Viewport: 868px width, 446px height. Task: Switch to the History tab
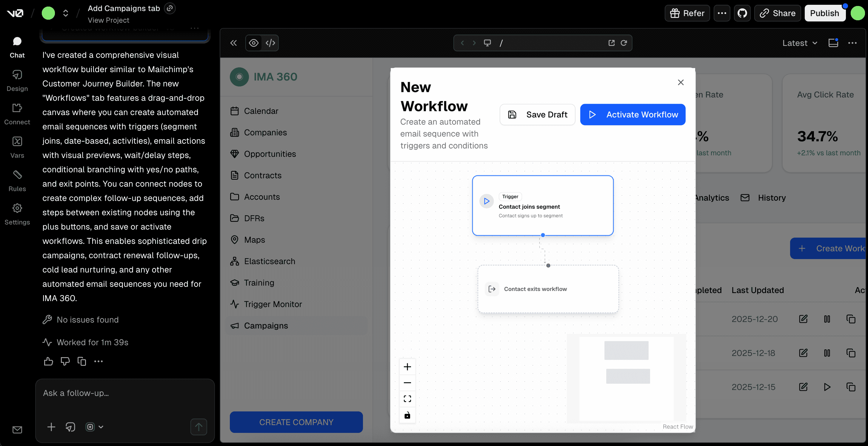pos(771,198)
